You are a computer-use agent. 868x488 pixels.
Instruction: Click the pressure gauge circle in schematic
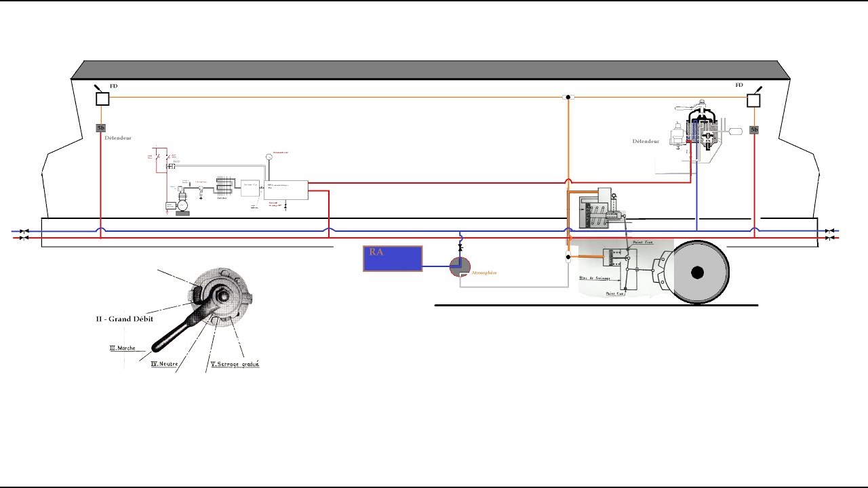[269, 157]
